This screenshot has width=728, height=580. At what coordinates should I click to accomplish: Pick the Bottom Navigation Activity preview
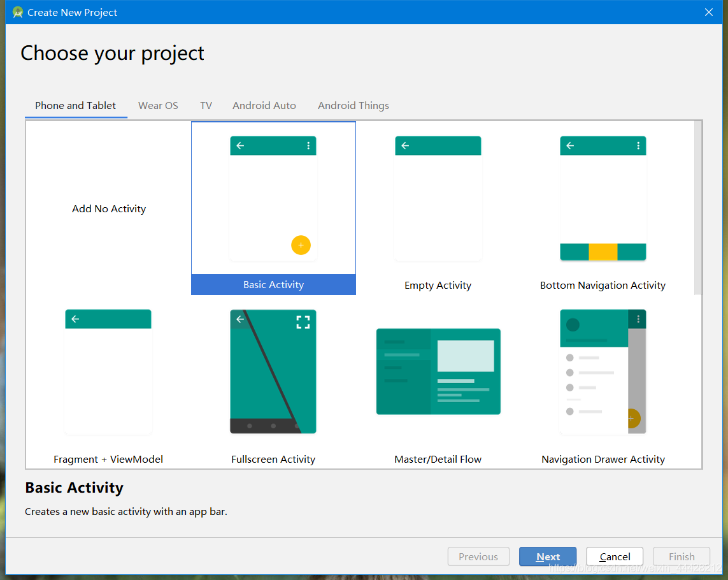point(603,198)
